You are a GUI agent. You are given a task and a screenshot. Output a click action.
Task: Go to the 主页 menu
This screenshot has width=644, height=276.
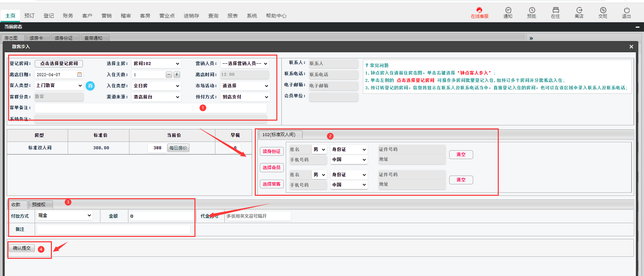[x=10, y=16]
